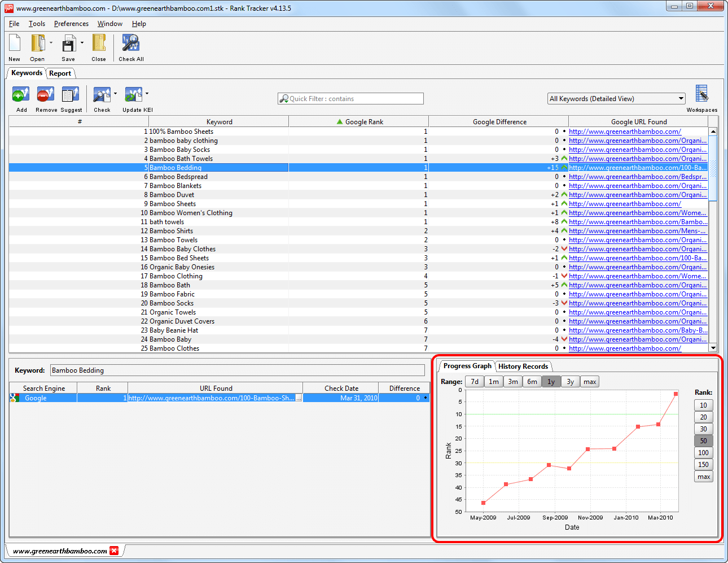
Task: Set graph range to max
Action: tap(590, 382)
